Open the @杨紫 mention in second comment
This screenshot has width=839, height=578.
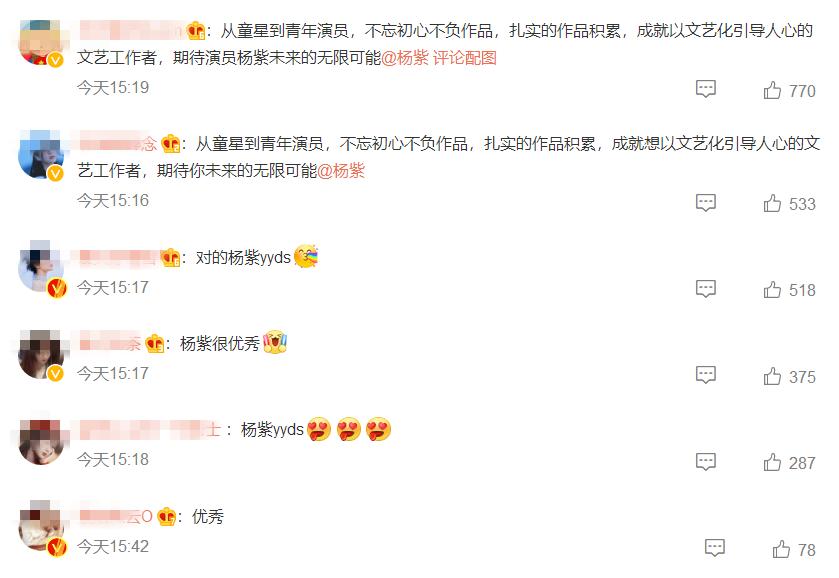[341, 171]
